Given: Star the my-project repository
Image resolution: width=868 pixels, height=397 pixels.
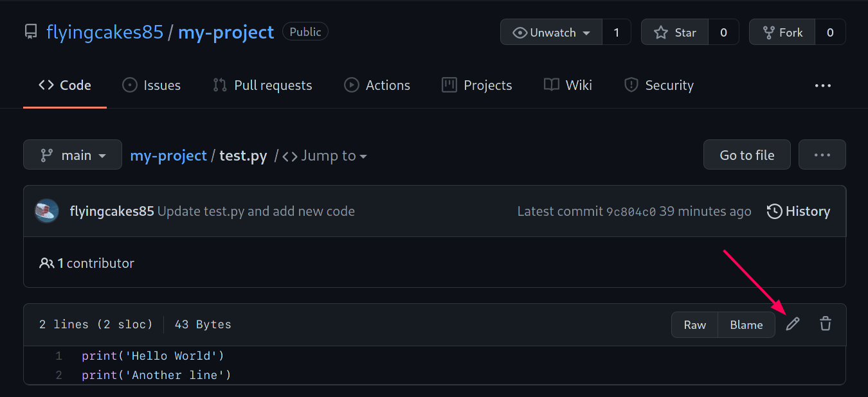Looking at the screenshot, I should 675,32.
